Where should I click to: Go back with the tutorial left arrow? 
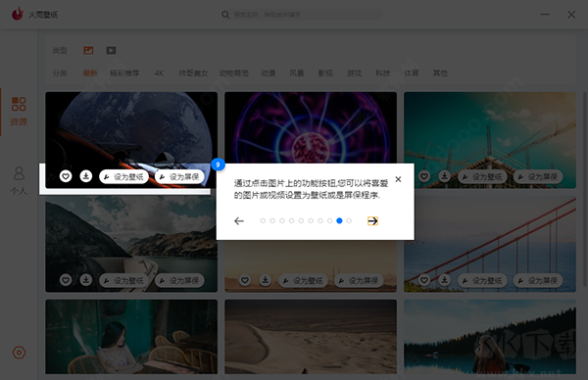point(239,220)
